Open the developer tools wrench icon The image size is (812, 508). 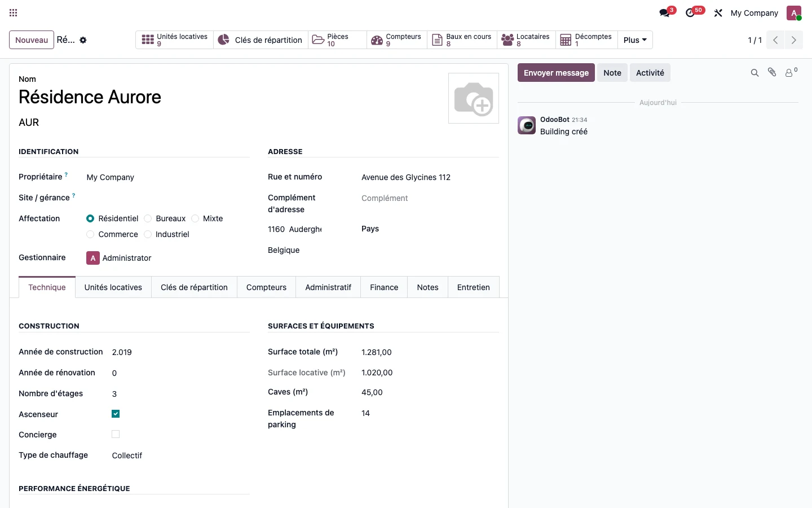pos(718,12)
